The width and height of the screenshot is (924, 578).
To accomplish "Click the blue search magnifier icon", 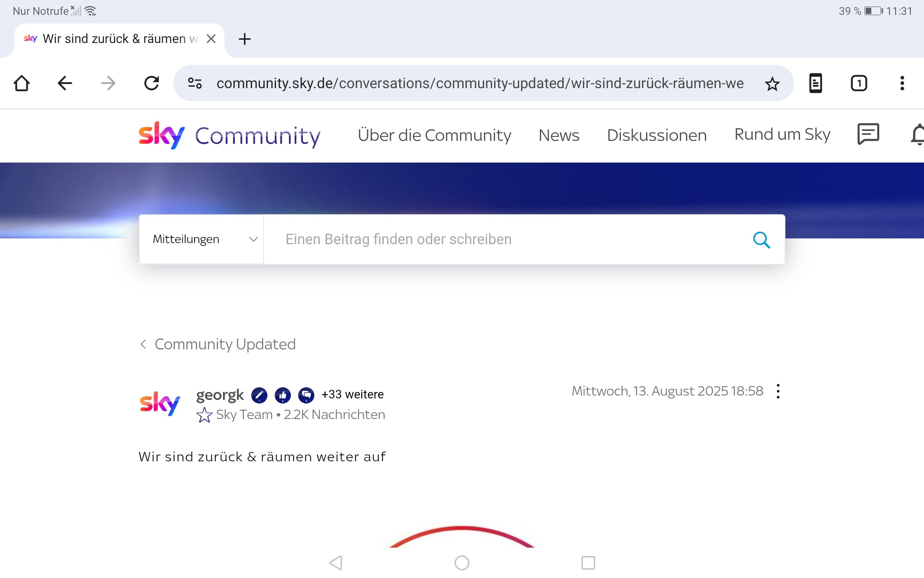I will [x=761, y=240].
